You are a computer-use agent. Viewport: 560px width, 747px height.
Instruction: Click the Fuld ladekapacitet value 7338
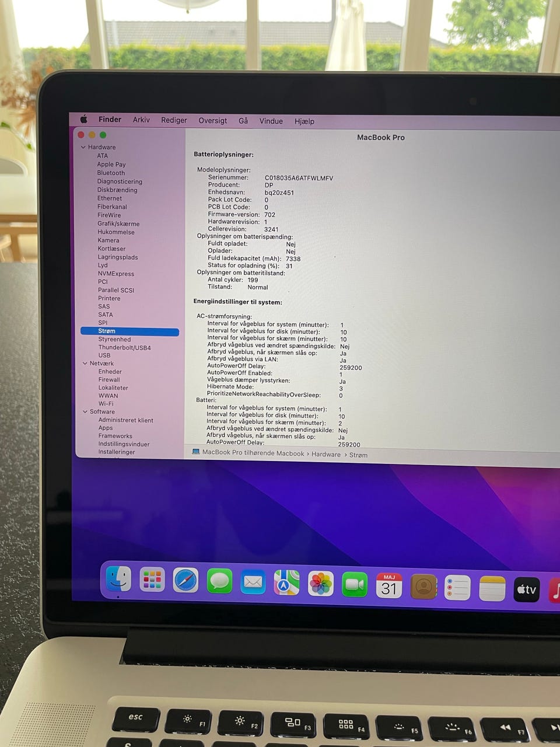pyautogui.click(x=293, y=259)
